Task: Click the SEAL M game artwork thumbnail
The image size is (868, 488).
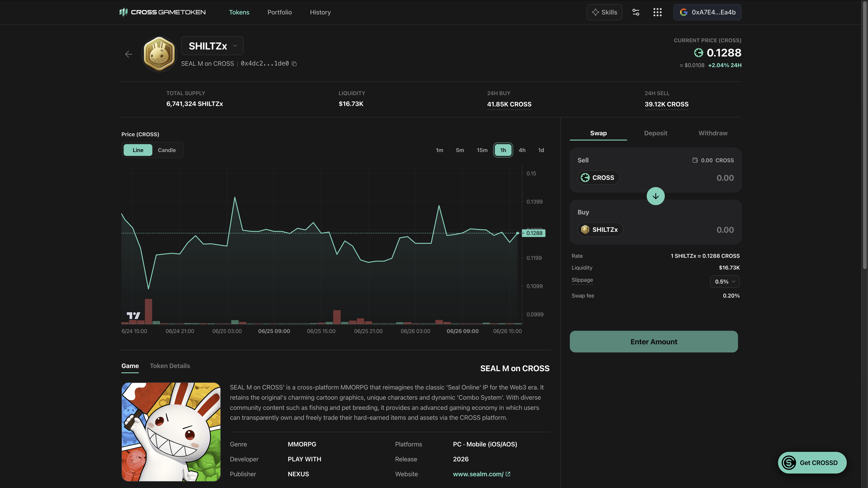Action: click(171, 432)
